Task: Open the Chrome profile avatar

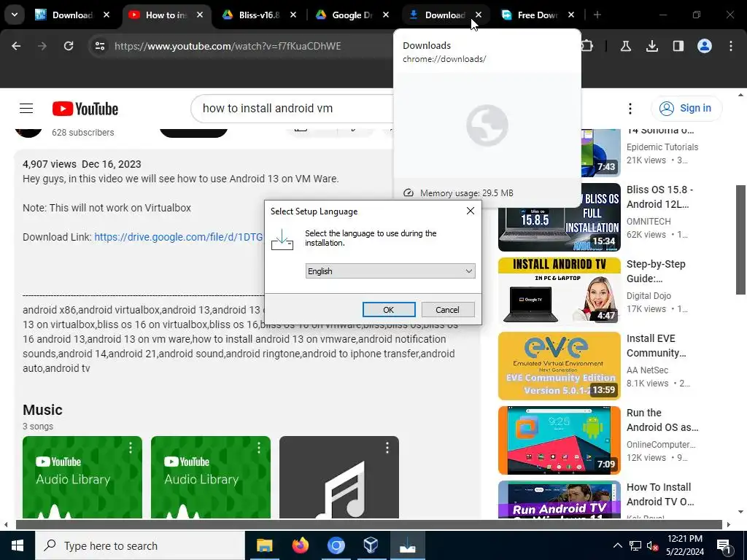Action: (x=705, y=46)
